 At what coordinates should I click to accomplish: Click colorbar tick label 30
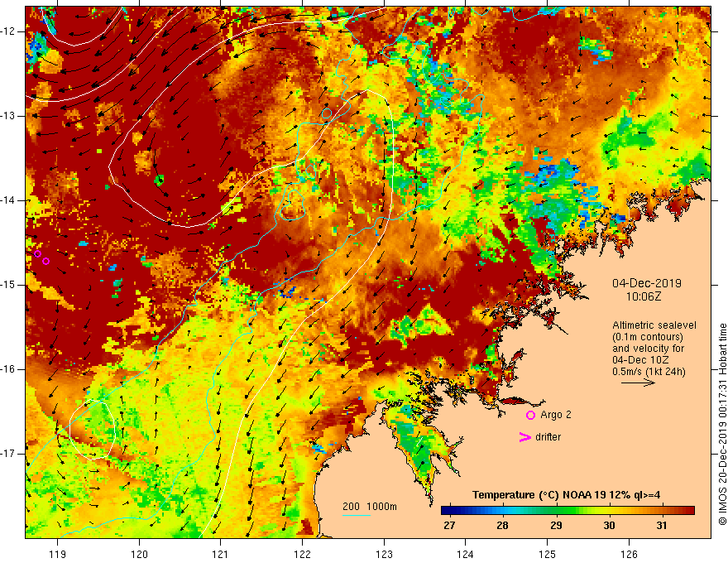[x=609, y=526]
